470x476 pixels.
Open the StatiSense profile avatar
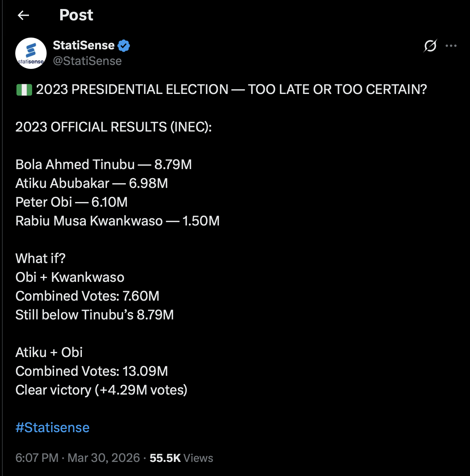31,53
